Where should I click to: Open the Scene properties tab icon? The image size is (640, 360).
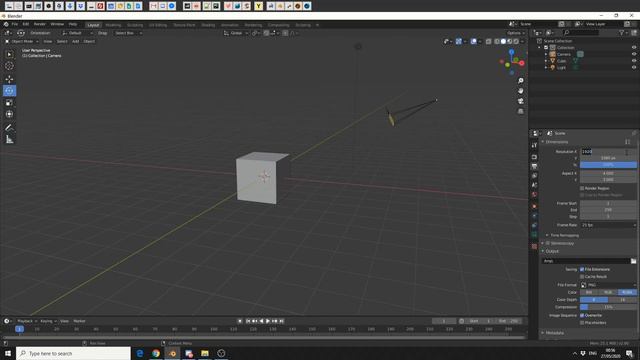(534, 185)
